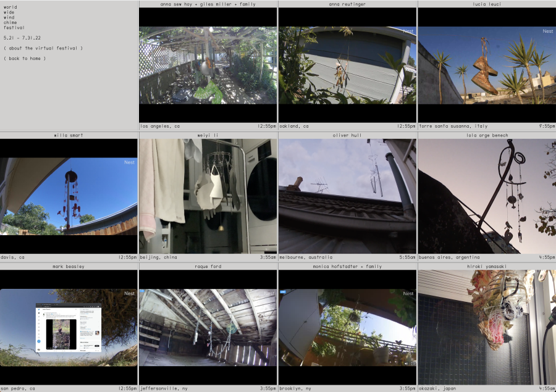View Mark Beasley's San Pedro feed
Image resolution: width=556 pixels, height=392 pixels.
[x=69, y=328]
